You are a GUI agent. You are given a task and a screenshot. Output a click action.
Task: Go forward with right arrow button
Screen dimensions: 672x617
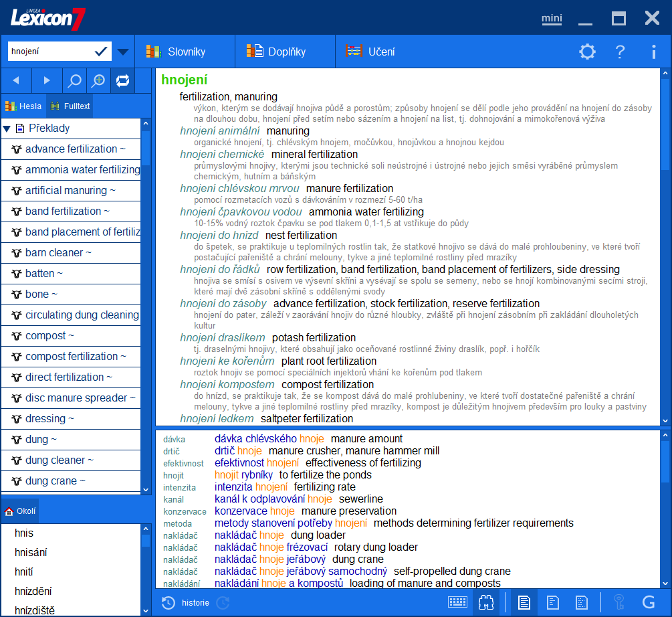point(47,80)
